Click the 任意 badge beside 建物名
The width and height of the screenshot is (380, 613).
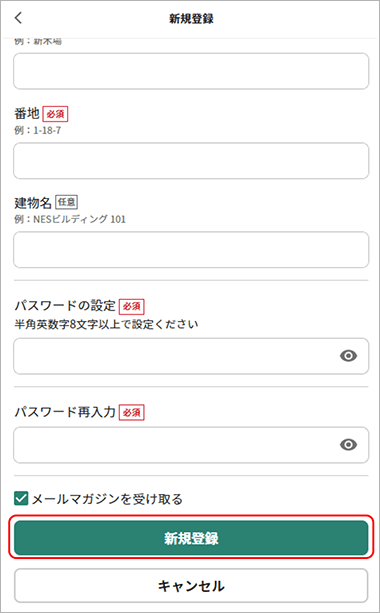pos(66,202)
